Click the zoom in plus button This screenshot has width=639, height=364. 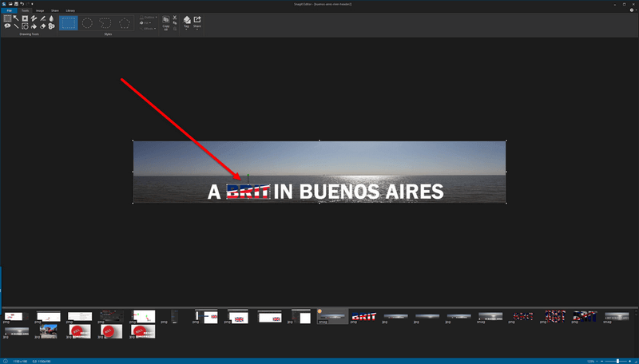click(629, 361)
